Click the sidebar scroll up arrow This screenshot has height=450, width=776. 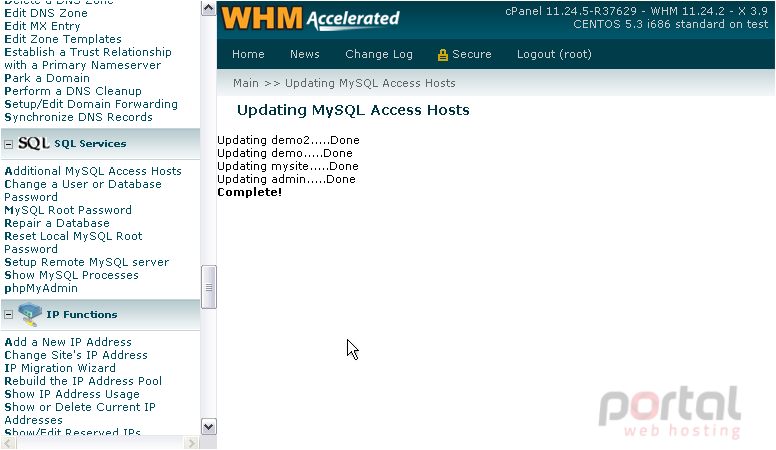[x=209, y=8]
